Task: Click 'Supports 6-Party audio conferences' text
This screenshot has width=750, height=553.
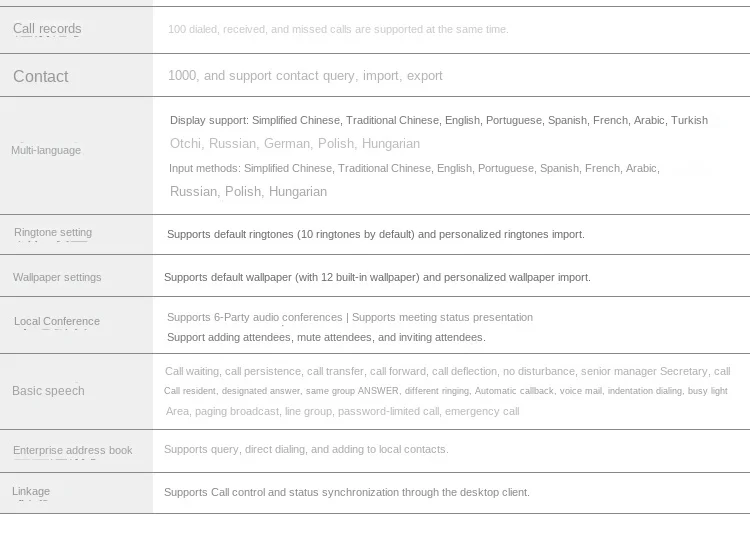Action: tap(349, 317)
